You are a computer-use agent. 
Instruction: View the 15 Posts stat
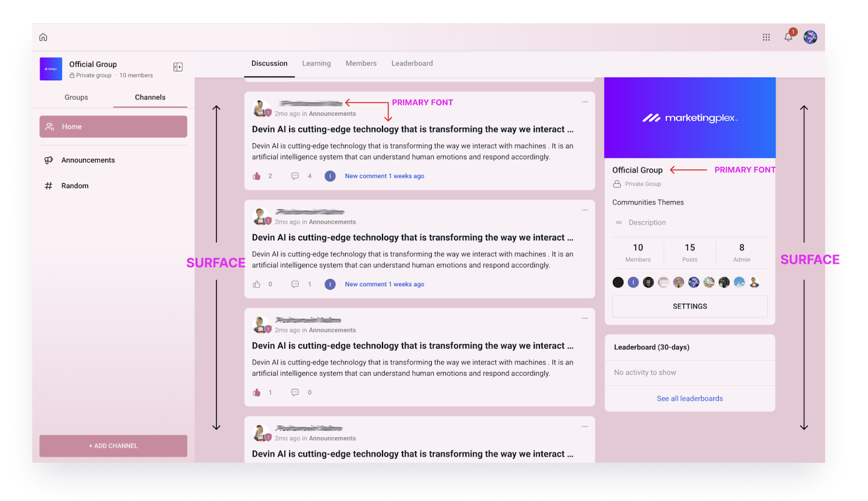pos(690,253)
